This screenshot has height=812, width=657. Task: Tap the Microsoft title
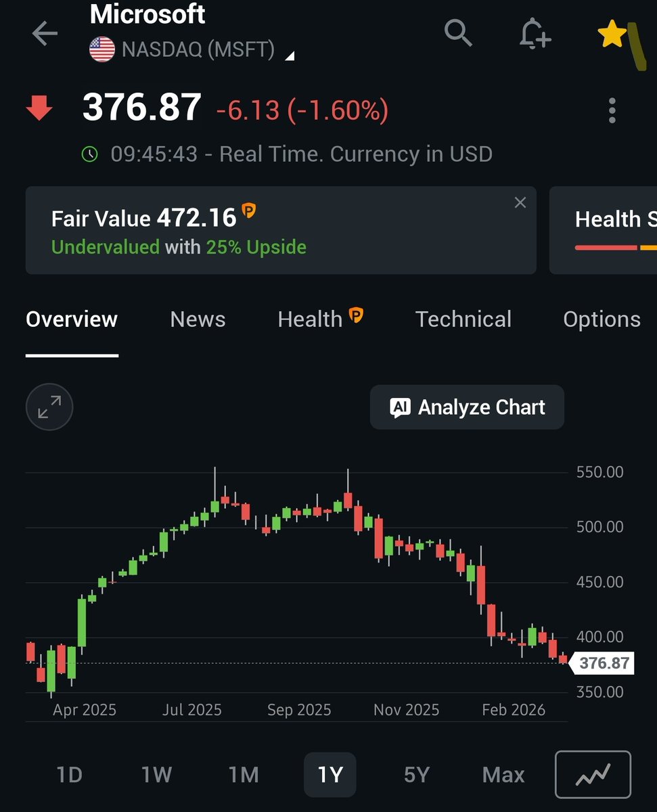pos(148,14)
